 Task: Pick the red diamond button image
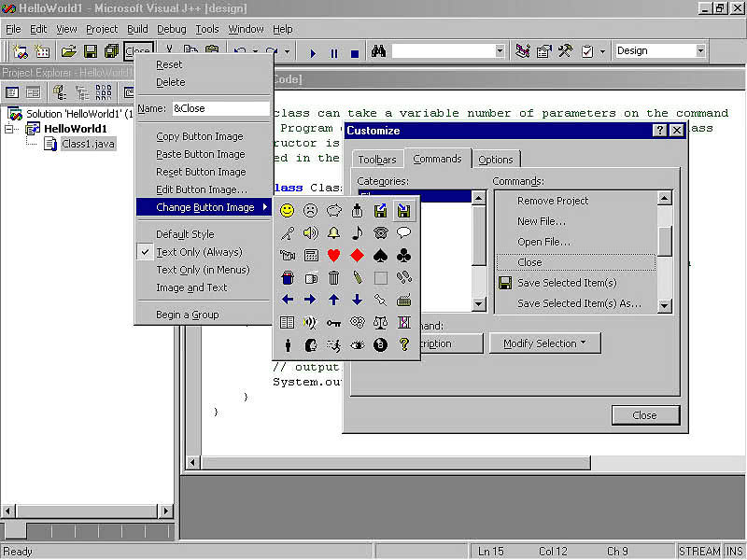coord(357,255)
